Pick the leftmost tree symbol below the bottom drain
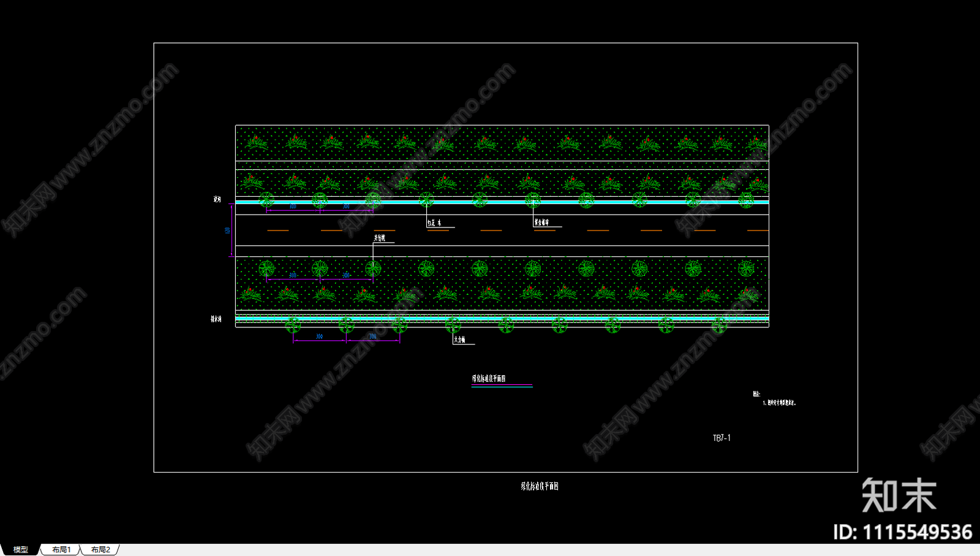Image resolution: width=980 pixels, height=556 pixels. 293,325
